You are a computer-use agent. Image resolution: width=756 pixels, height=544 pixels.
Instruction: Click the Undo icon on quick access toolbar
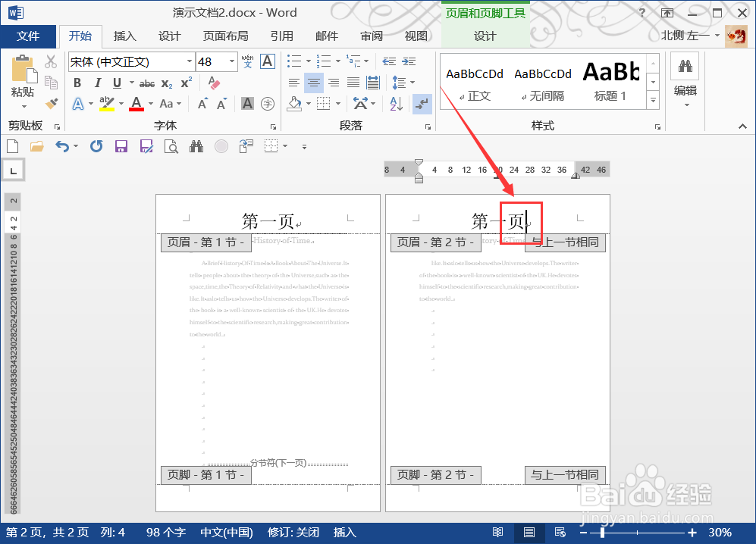tap(63, 146)
